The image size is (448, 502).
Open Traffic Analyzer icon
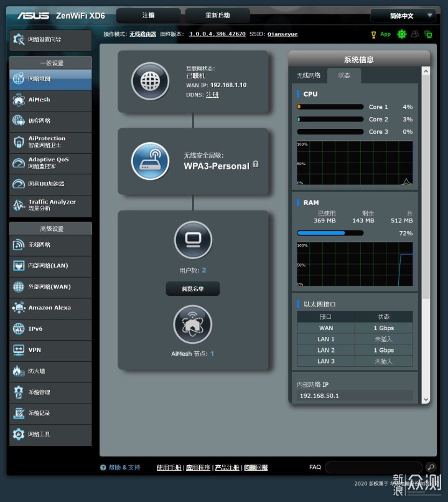coord(19,205)
